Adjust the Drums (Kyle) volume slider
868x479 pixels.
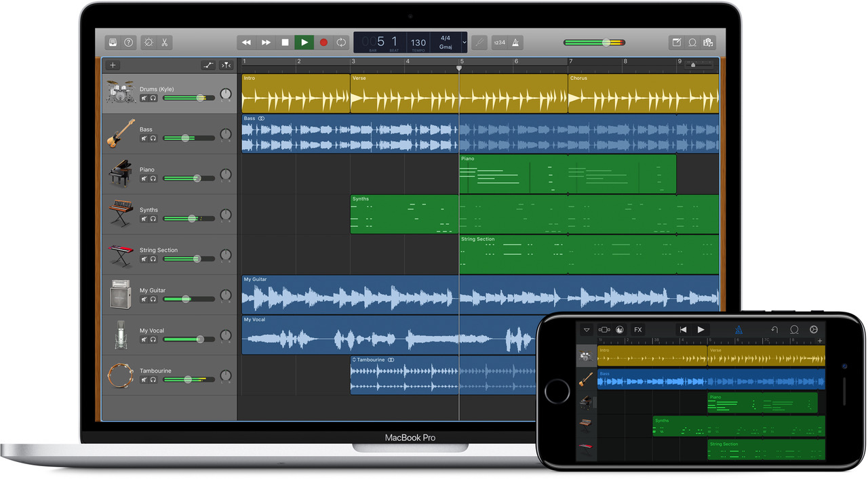189,98
